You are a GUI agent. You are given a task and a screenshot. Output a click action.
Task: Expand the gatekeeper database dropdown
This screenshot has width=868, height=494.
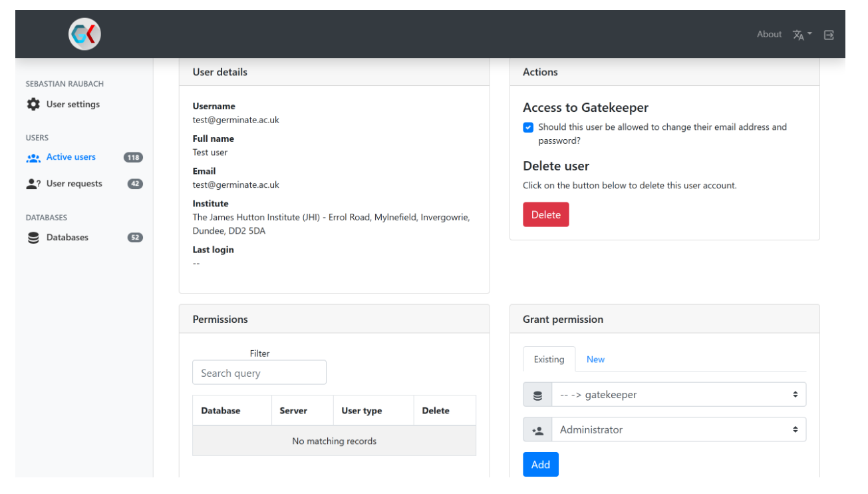pos(678,395)
